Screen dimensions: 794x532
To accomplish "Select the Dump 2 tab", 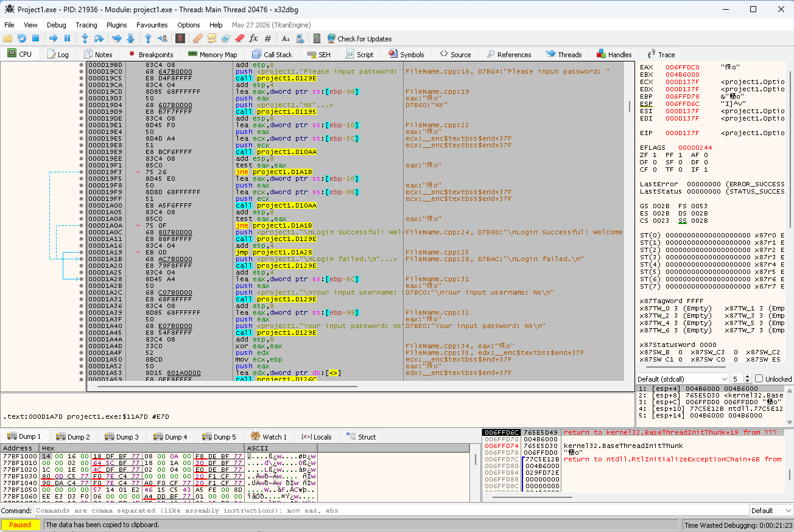I will [73, 436].
